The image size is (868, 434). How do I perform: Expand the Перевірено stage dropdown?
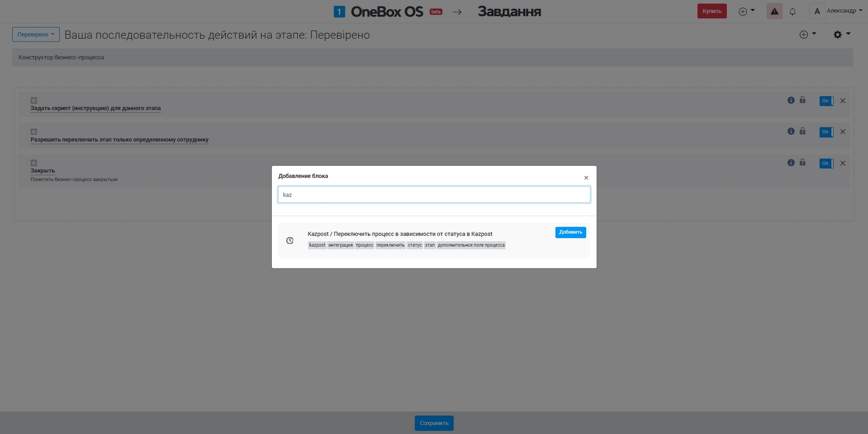pos(36,34)
